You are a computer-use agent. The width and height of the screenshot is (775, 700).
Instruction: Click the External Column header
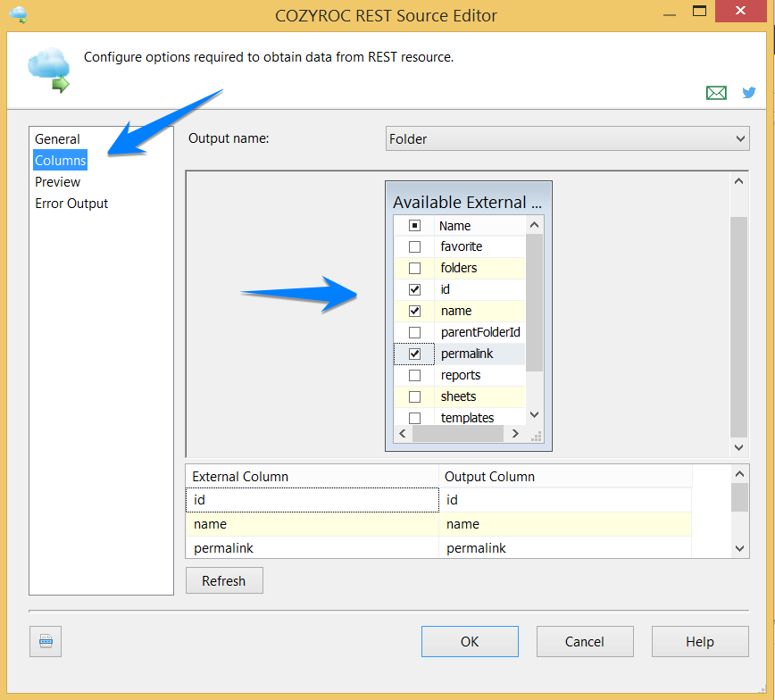click(312, 477)
